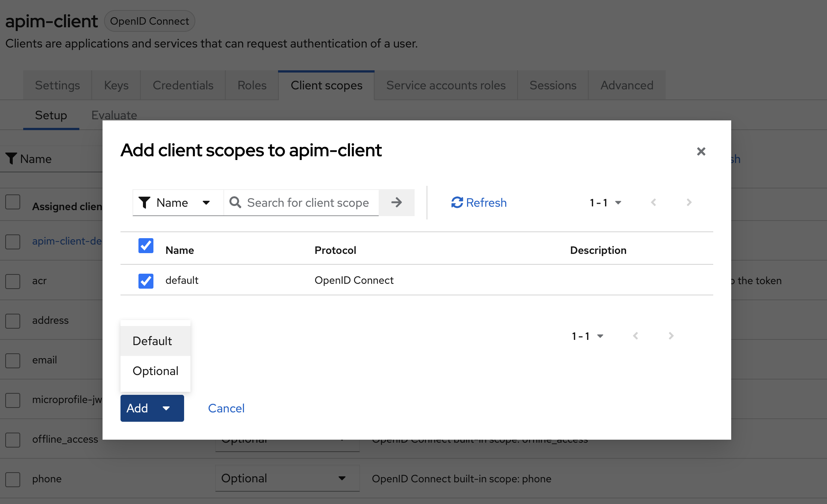The width and height of the screenshot is (827, 504).
Task: Open the Name filter dropdown
Action: coord(207,202)
